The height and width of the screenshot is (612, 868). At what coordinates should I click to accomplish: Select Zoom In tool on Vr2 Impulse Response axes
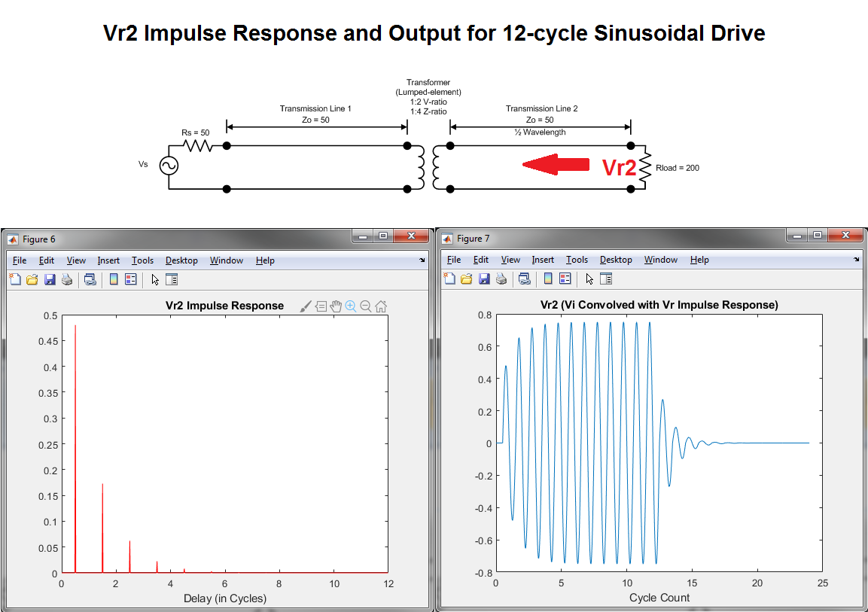tap(350, 306)
